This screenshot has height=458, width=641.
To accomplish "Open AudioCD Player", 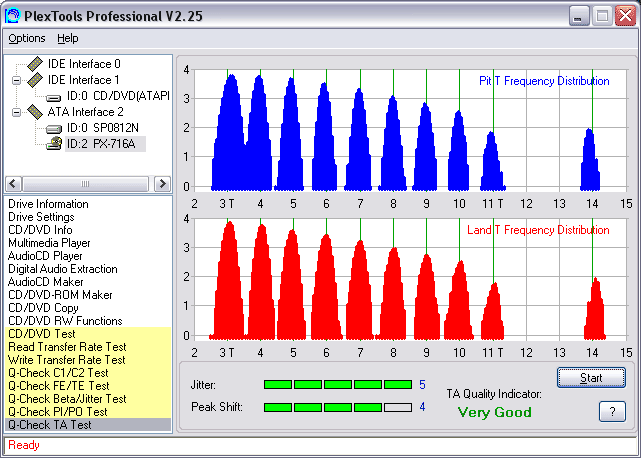I will 45,256.
